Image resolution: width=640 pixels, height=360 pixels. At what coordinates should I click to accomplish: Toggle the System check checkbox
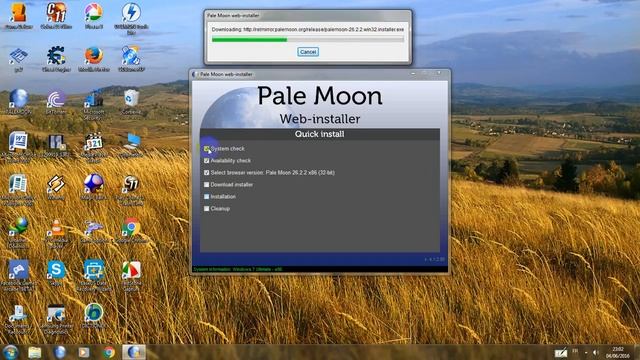click(207, 149)
